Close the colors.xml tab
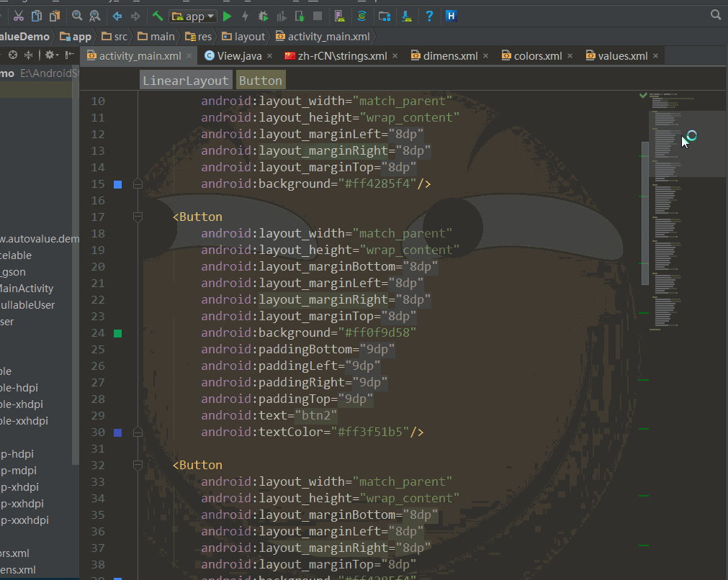 coord(570,56)
